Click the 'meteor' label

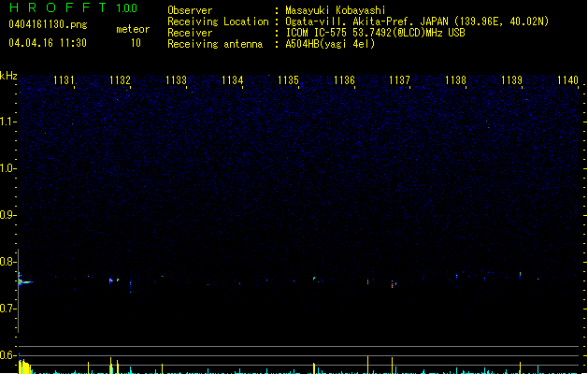pos(133,29)
